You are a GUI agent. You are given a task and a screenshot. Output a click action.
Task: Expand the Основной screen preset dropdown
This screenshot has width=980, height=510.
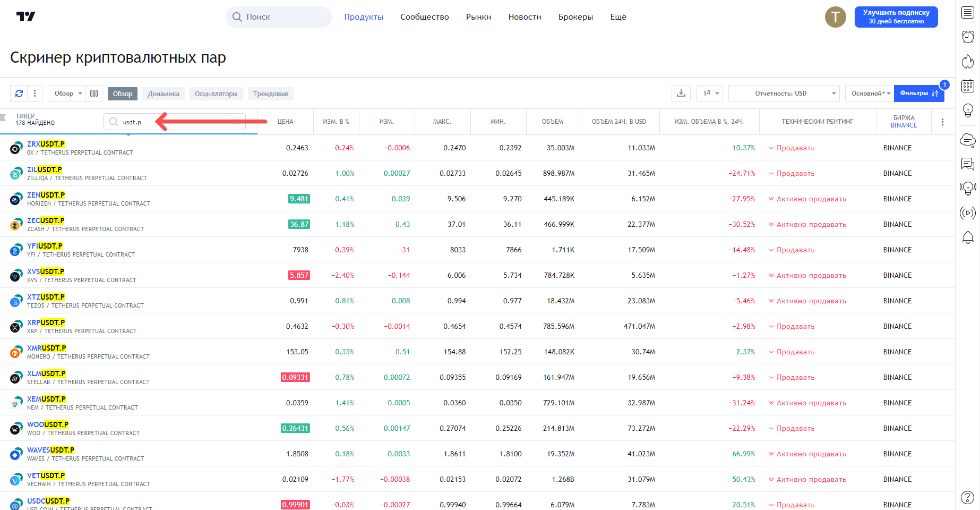pos(870,93)
